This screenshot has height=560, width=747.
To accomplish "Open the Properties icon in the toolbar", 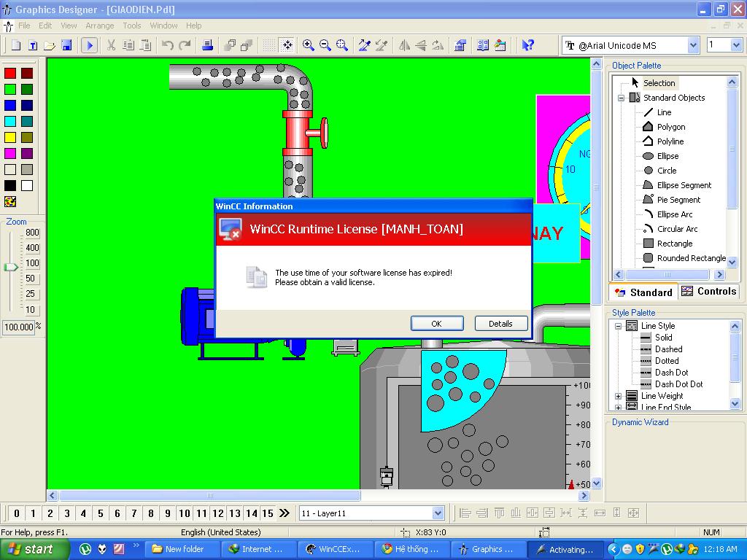I will click(x=460, y=46).
